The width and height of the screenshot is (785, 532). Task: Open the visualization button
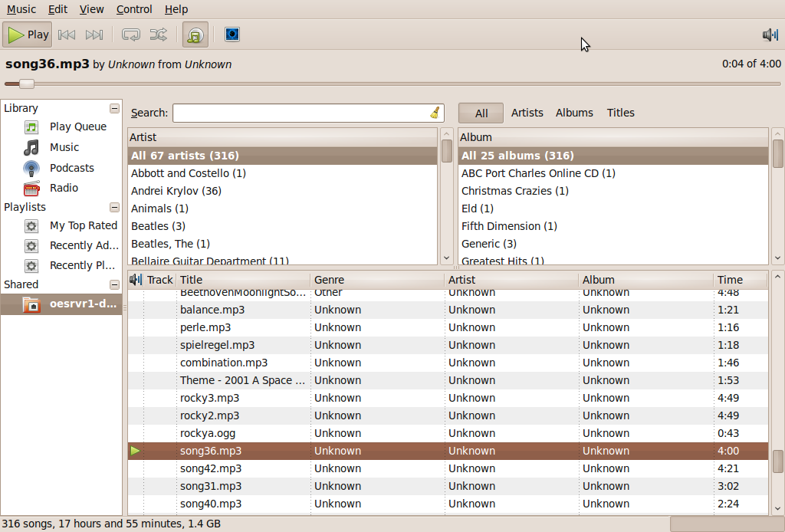coord(232,34)
